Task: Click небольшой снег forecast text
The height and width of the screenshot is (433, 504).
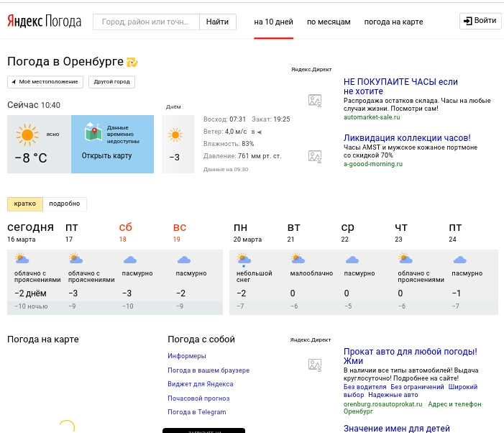Action: [255, 276]
